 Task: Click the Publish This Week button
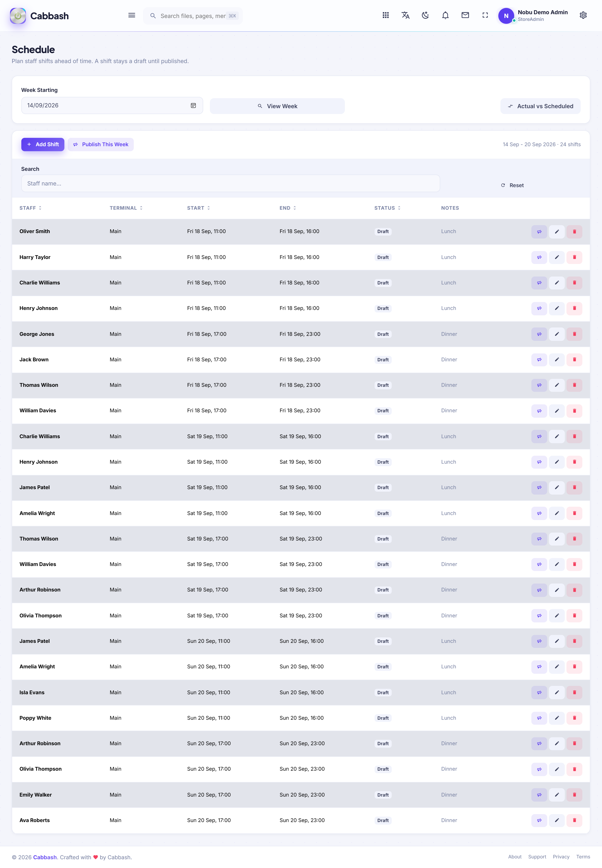tap(101, 144)
